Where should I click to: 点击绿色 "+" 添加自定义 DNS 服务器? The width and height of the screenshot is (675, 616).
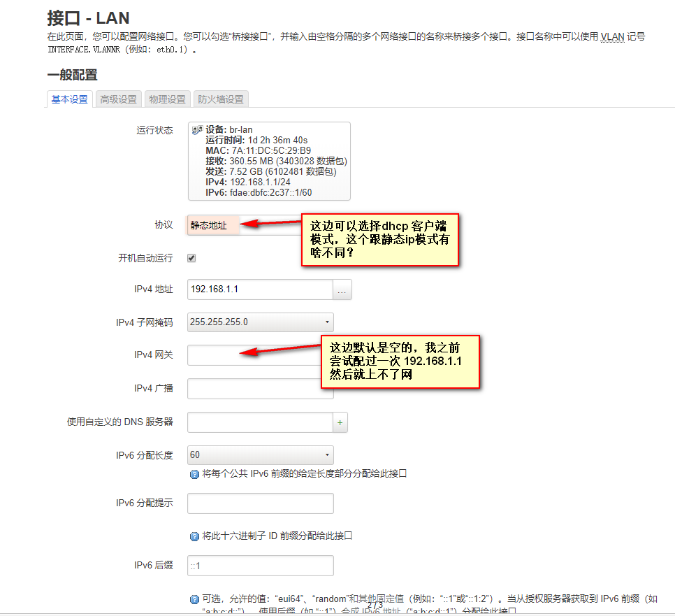pyautogui.click(x=340, y=422)
